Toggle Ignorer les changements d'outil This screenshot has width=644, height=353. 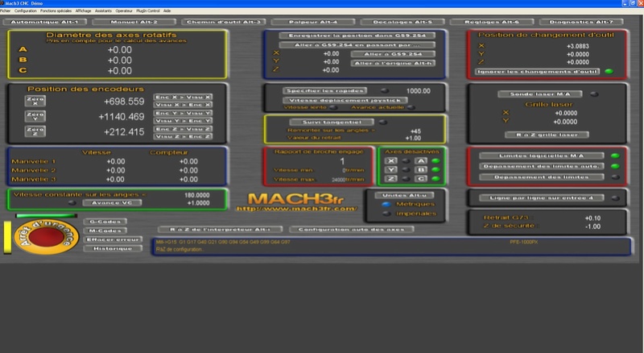pos(537,72)
